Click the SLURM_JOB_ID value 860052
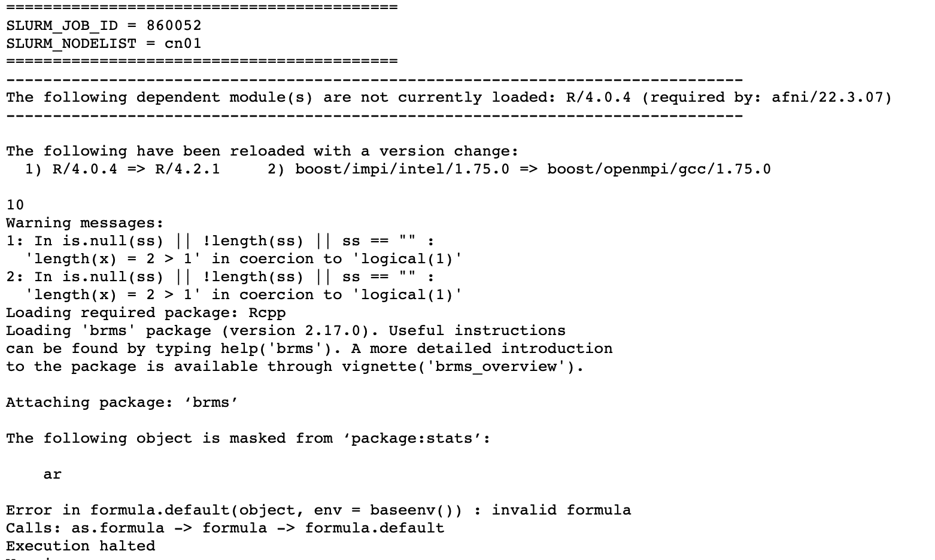Image resolution: width=935 pixels, height=560 pixels. [x=174, y=26]
